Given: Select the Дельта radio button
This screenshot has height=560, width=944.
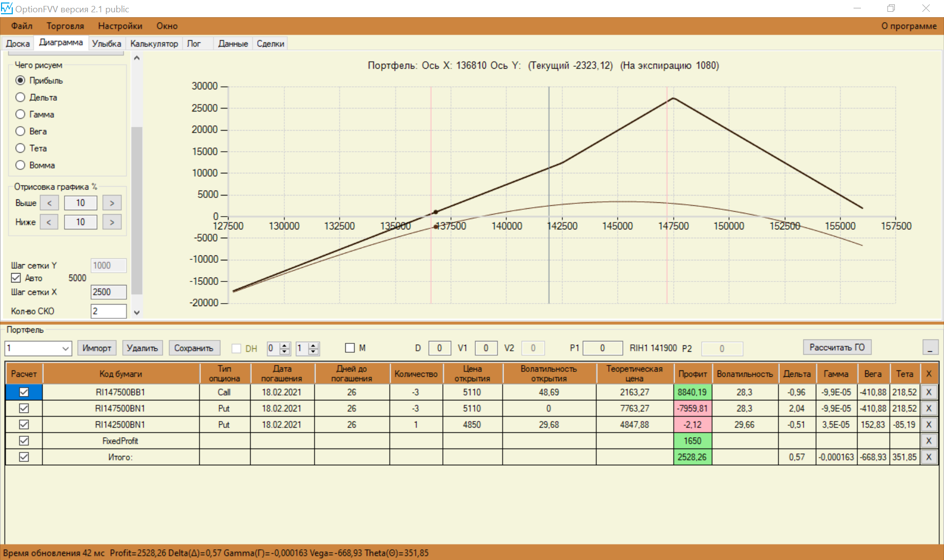Looking at the screenshot, I should (x=20, y=97).
